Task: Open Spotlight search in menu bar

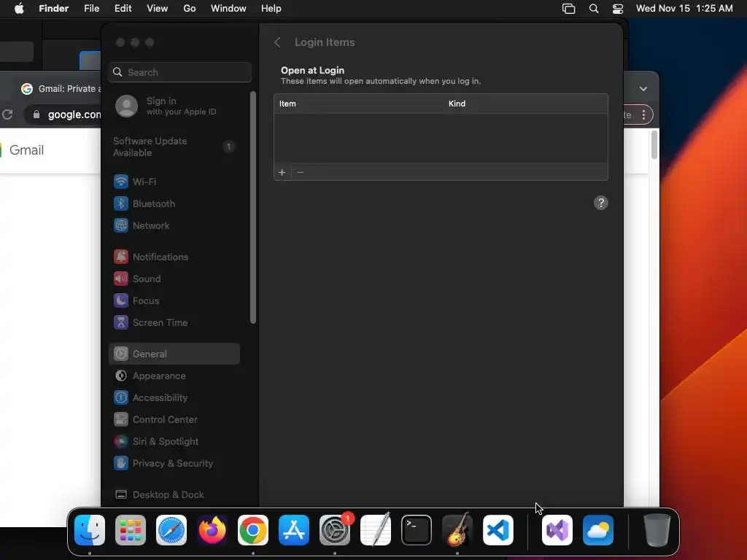Action: pos(594,9)
